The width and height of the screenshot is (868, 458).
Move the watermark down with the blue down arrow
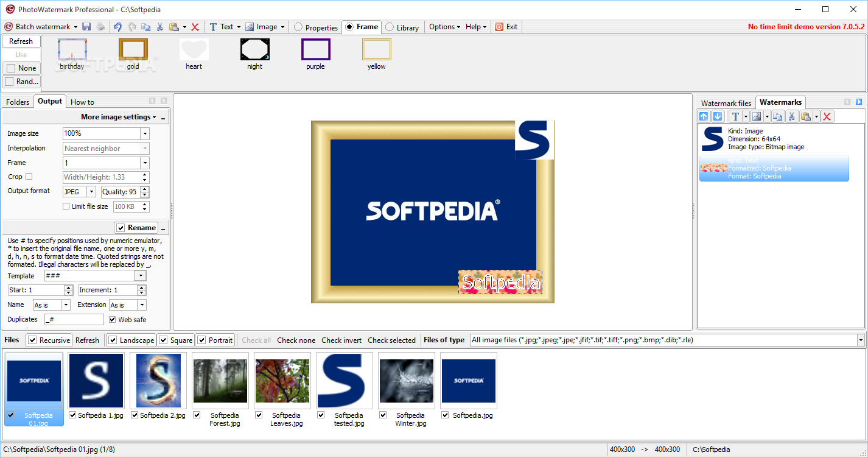click(x=717, y=116)
